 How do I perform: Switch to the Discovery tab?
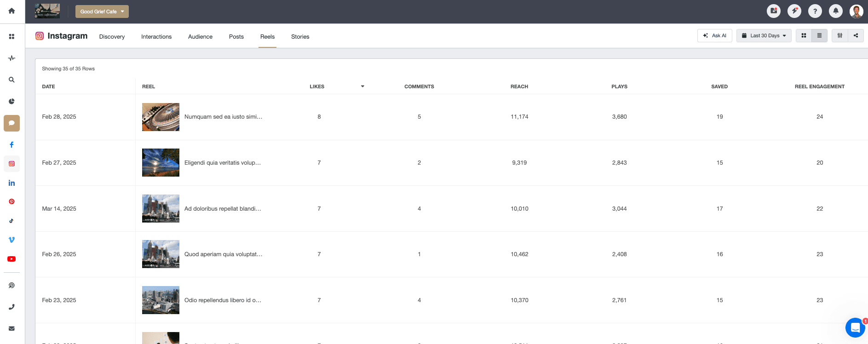[112, 37]
